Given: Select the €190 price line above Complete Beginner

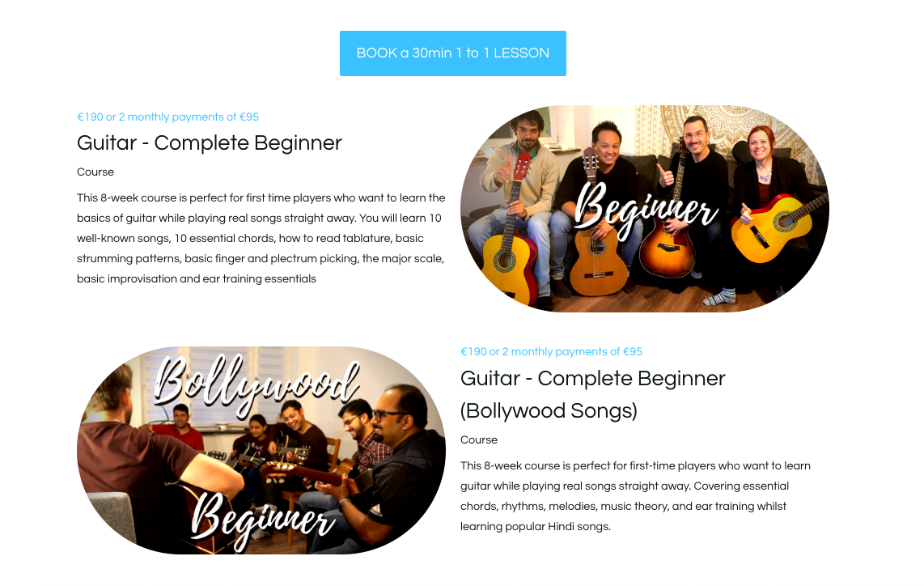Looking at the screenshot, I should tap(168, 117).
